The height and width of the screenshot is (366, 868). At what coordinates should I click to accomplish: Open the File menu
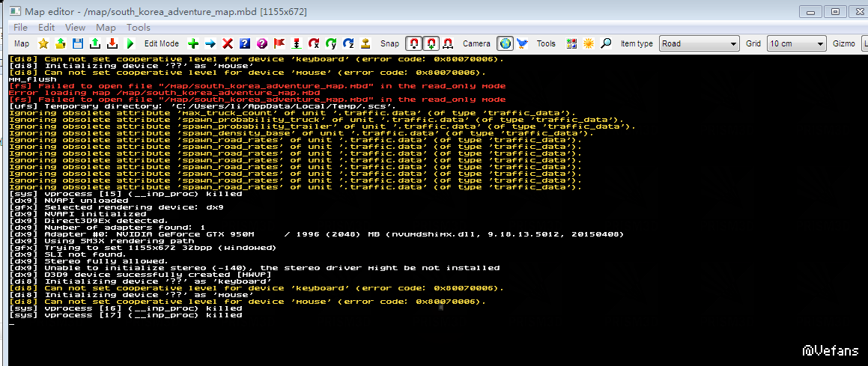click(20, 28)
